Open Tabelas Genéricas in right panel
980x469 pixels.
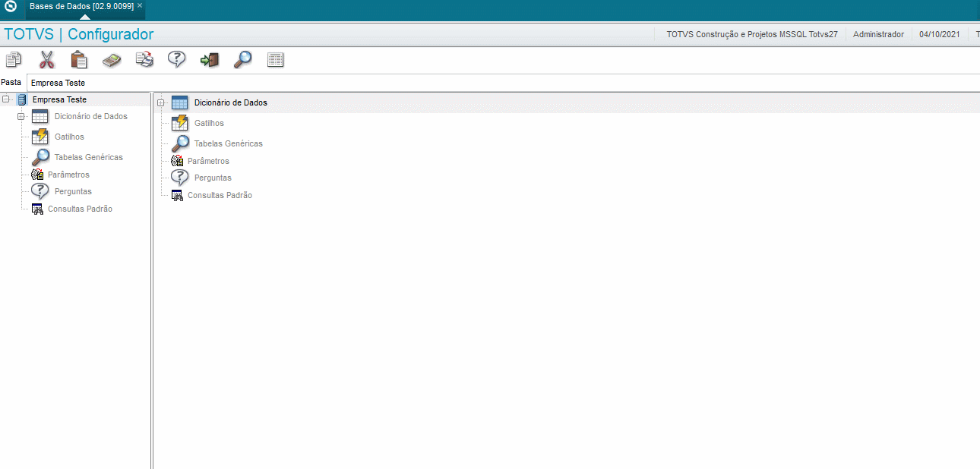coord(229,143)
